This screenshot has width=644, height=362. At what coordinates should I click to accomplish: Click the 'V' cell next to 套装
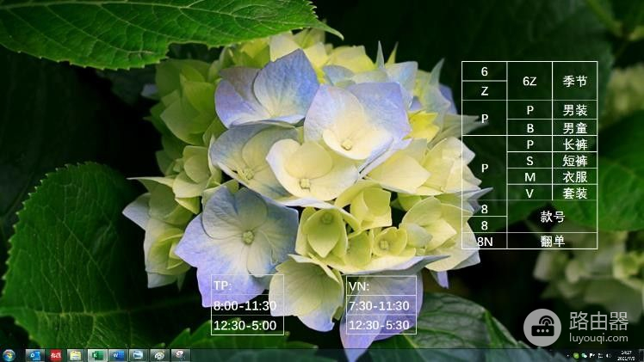(529, 193)
